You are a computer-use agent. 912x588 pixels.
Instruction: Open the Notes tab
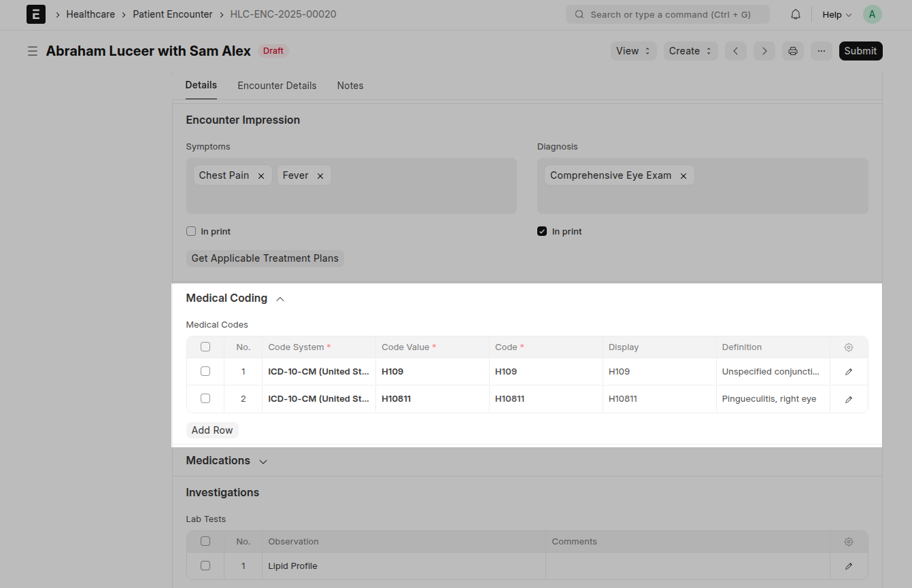coord(350,86)
